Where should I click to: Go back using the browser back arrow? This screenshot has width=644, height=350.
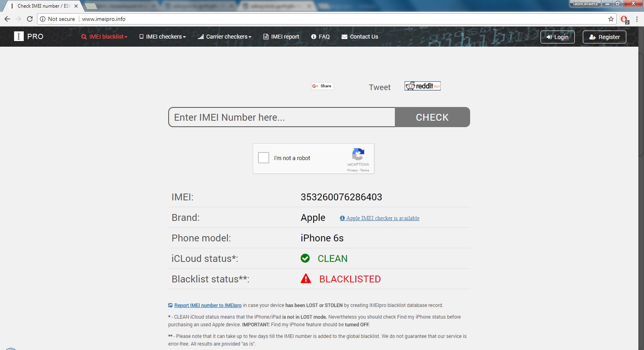(7, 19)
